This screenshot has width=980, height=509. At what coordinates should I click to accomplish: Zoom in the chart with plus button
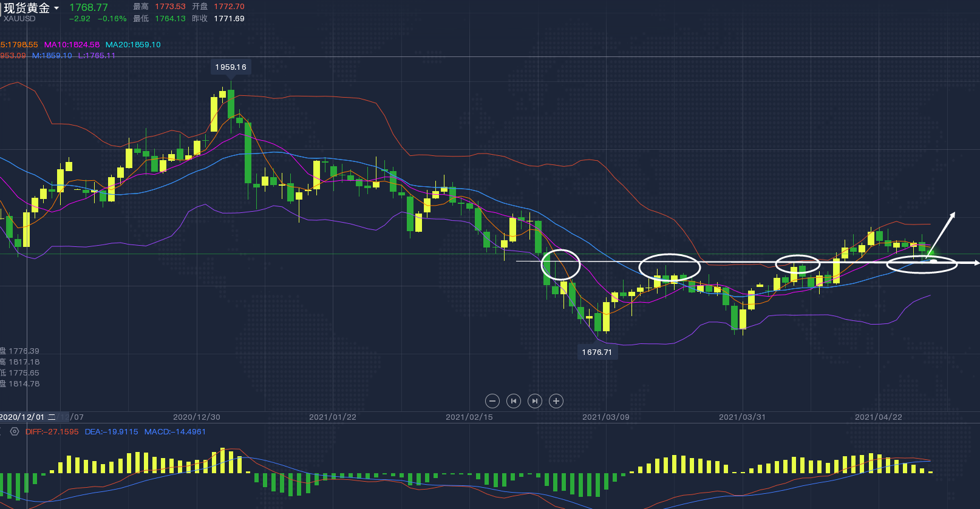pyautogui.click(x=556, y=401)
